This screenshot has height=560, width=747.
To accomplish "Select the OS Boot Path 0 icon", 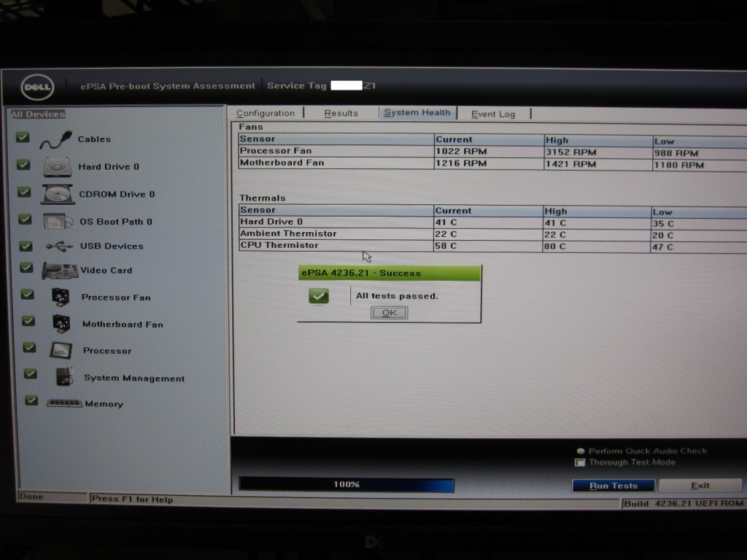I will point(58,222).
